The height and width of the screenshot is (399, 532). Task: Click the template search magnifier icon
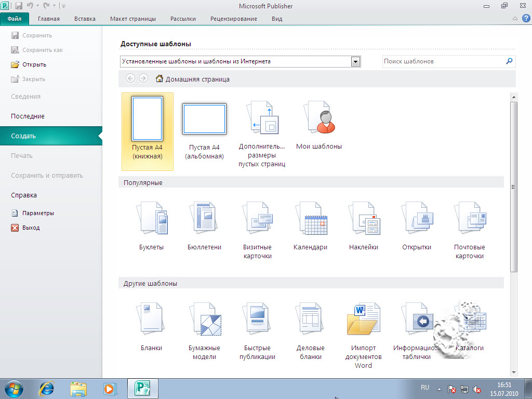point(509,61)
